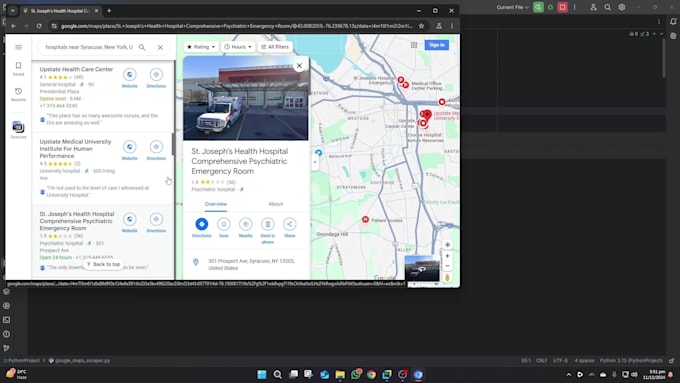Open the IDE settings gear

tap(621, 7)
